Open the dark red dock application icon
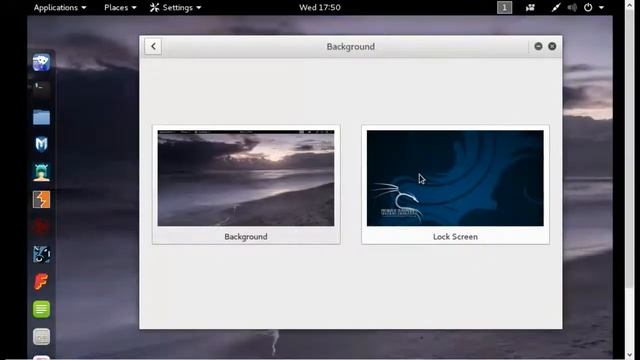640x360 pixels. point(41,227)
